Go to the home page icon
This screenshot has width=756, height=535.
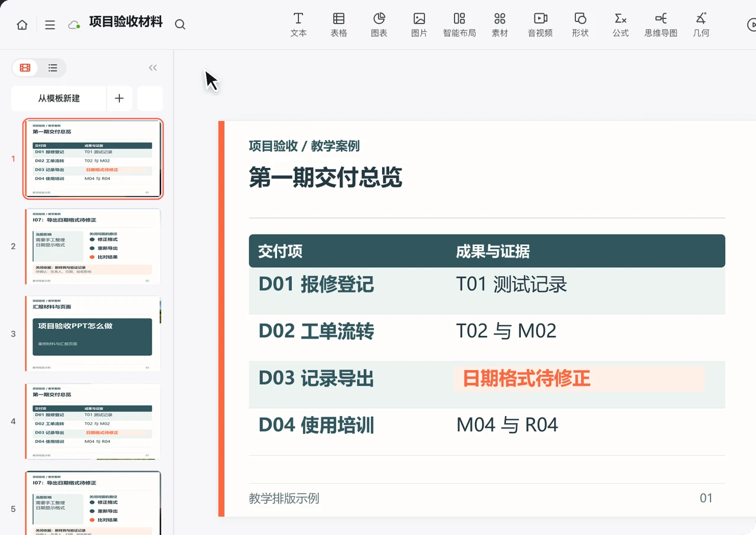pyautogui.click(x=22, y=25)
